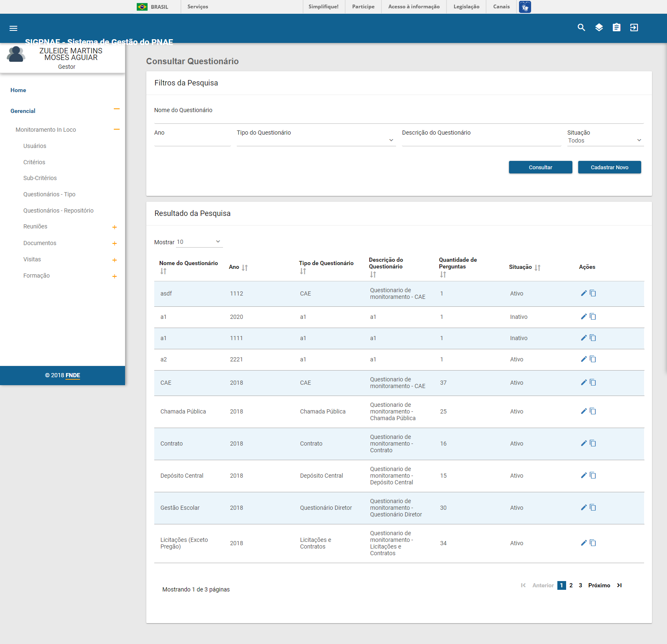Click the clipboard icon in header
This screenshot has height=644, width=667.
tap(617, 28)
